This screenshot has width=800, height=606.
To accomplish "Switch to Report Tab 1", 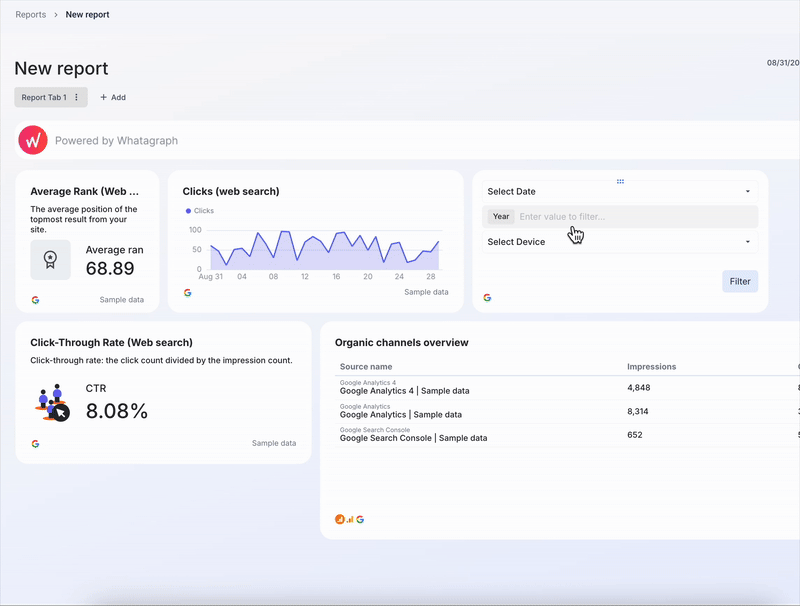I will click(x=42, y=97).
